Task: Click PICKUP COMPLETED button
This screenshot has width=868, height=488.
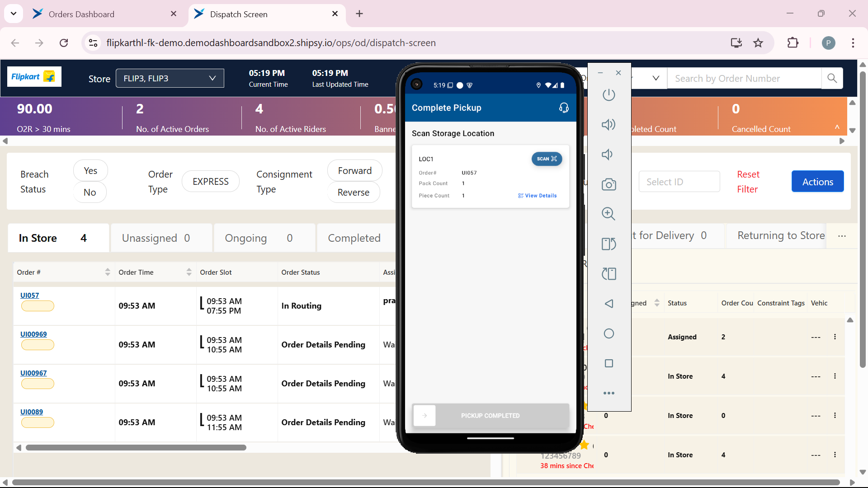Action: point(491,416)
